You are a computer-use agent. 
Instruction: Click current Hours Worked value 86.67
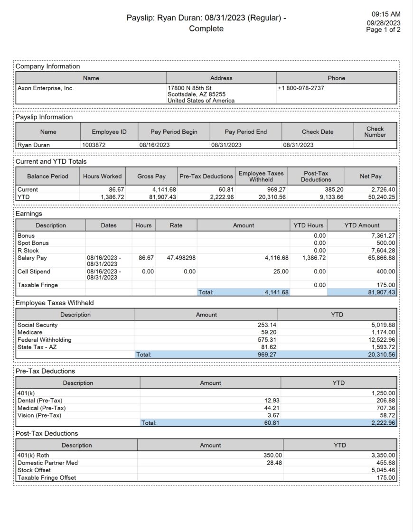[x=116, y=189]
